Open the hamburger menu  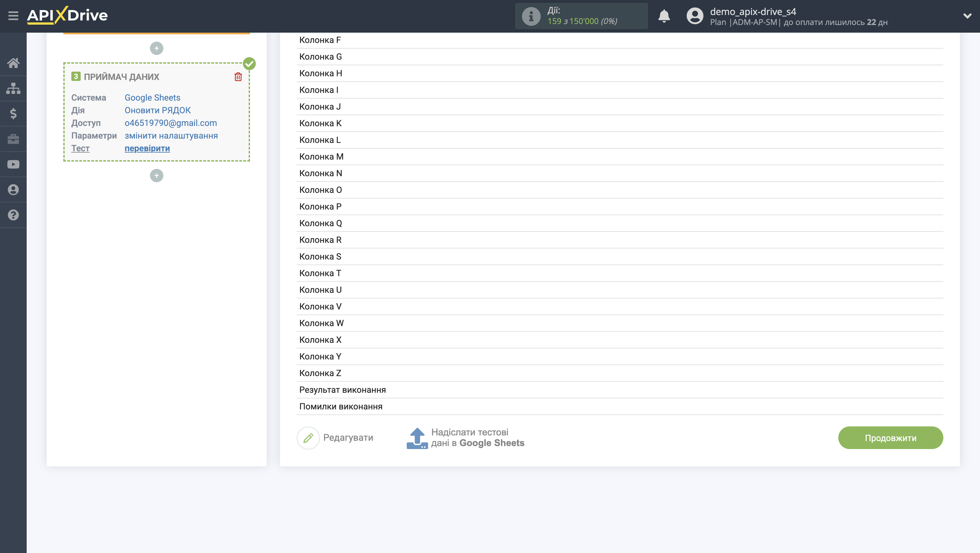pyautogui.click(x=13, y=16)
